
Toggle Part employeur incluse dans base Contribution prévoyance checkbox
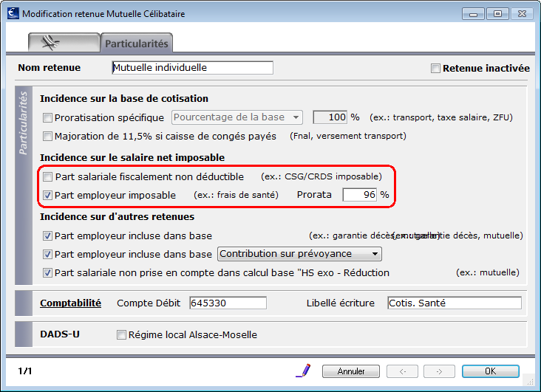[47, 255]
